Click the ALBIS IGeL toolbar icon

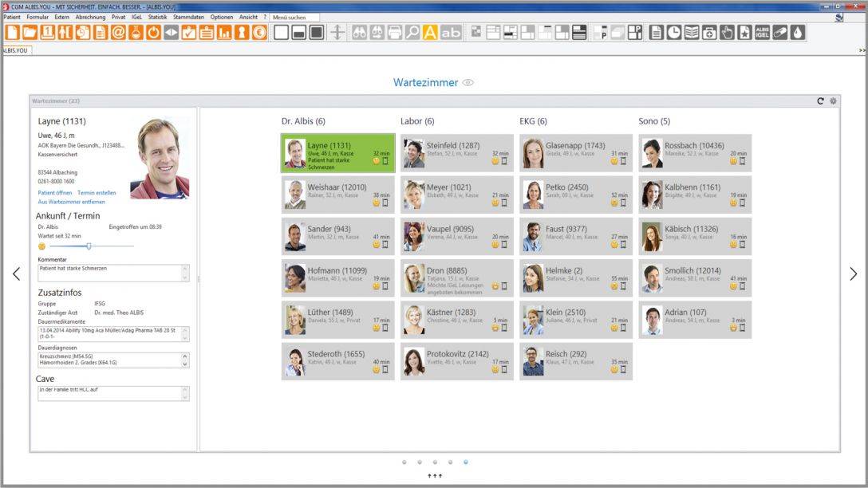point(763,33)
